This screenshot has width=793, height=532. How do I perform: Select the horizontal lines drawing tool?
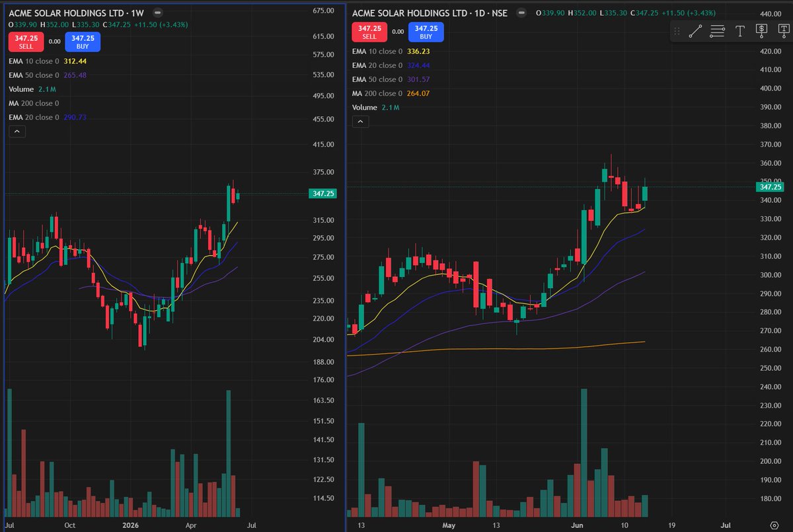tap(718, 31)
